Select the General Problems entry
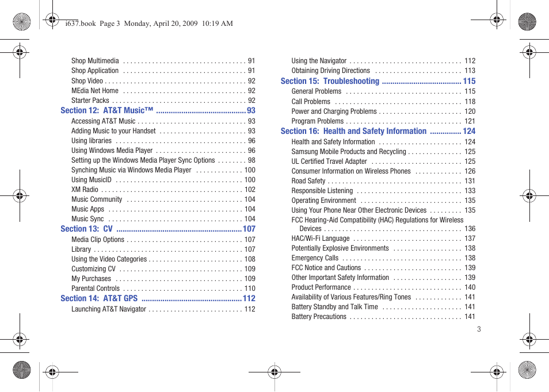This screenshot has width=549, height=392. pyautogui.click(x=383, y=91)
